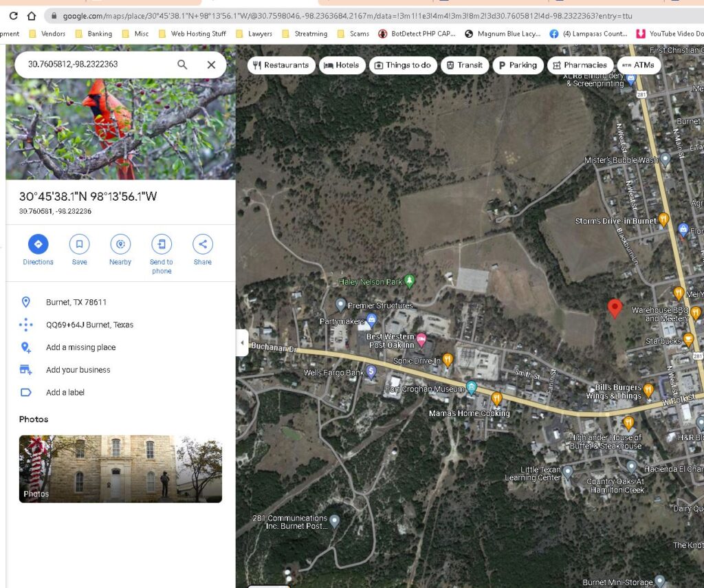The image size is (704, 588).
Task: Select the Pharmacies chip
Action: 580,65
